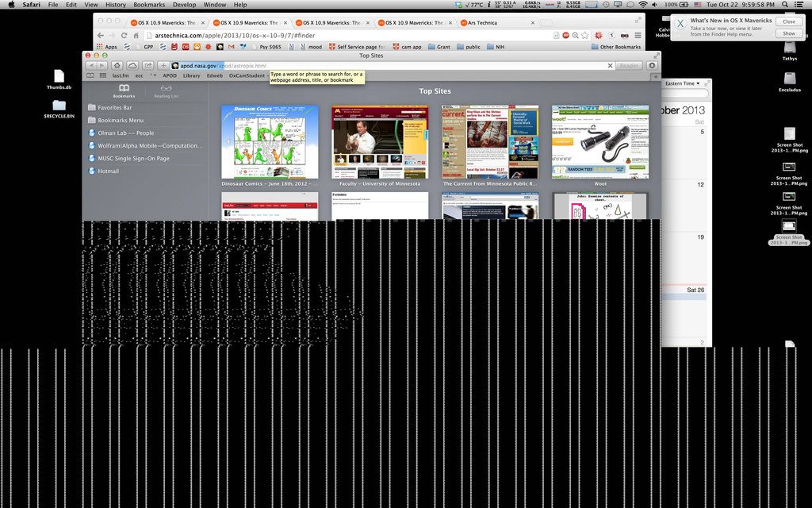The width and height of the screenshot is (812, 508).
Task: Click the plus add bookmark button in Safari
Action: [163, 66]
